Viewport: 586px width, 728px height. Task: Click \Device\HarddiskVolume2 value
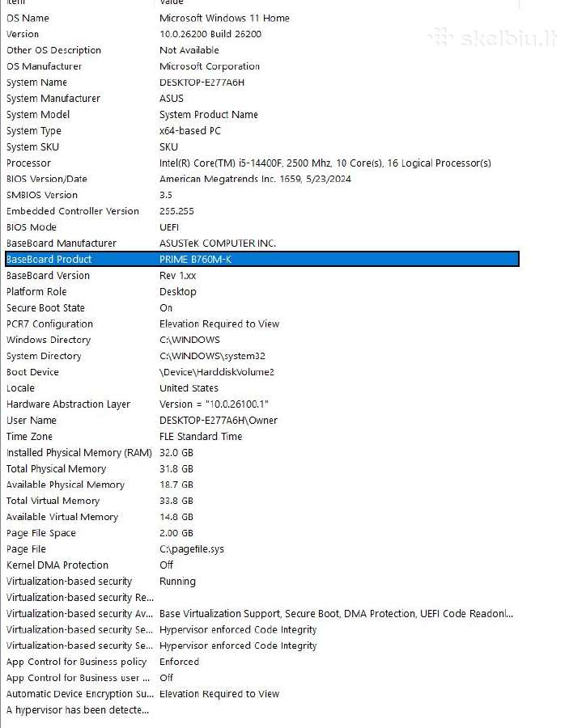coord(217,372)
